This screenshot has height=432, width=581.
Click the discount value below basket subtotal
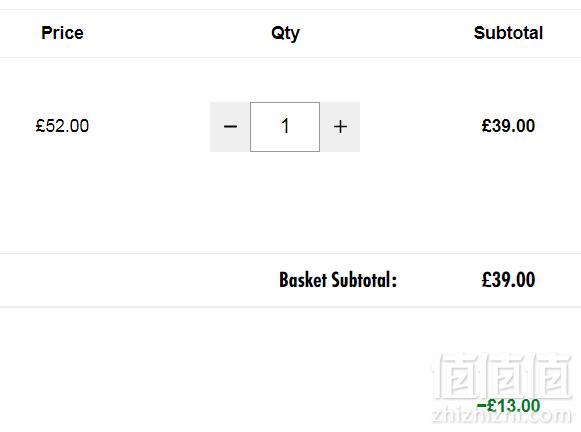pos(509,405)
